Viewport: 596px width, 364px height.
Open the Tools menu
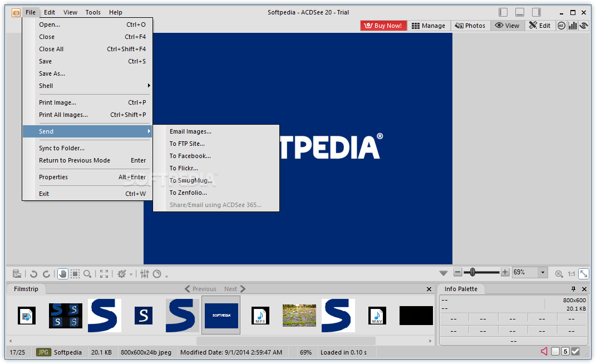93,12
